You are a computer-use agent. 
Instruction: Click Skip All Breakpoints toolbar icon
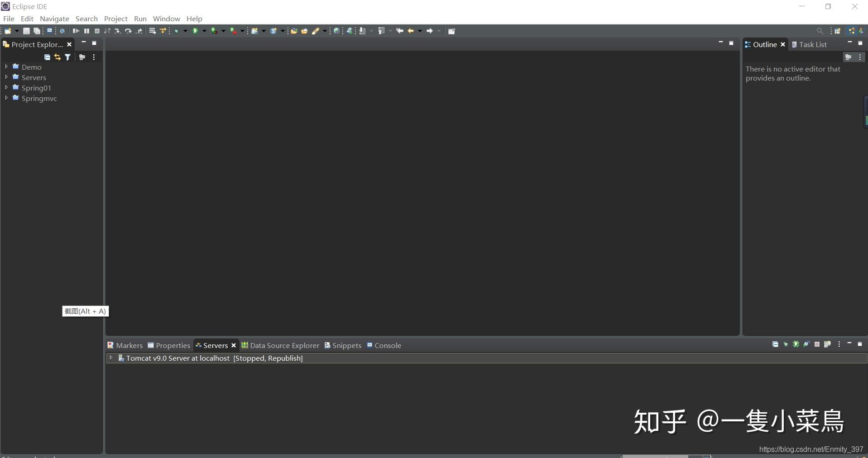(x=62, y=31)
